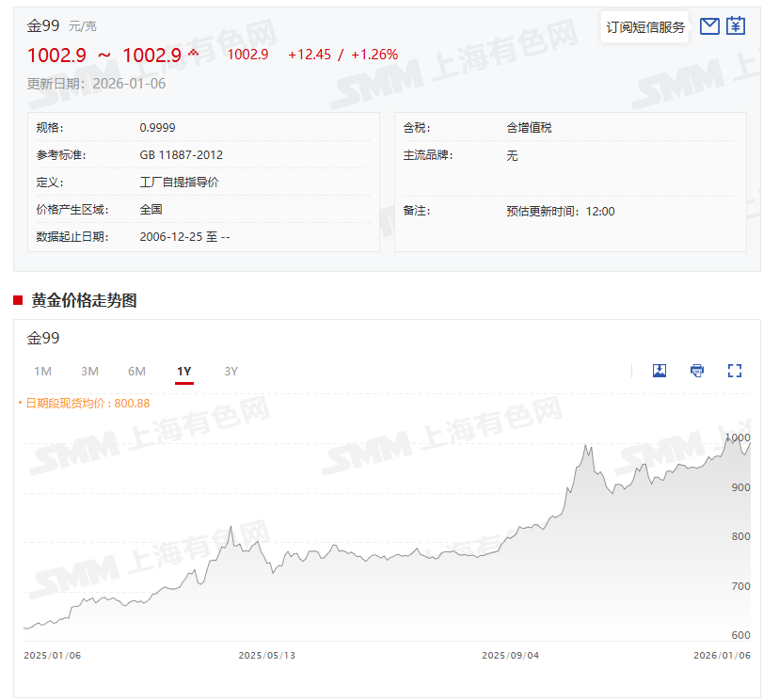Show the 6M price trend
This screenshot has width=763, height=700.
coord(136,372)
